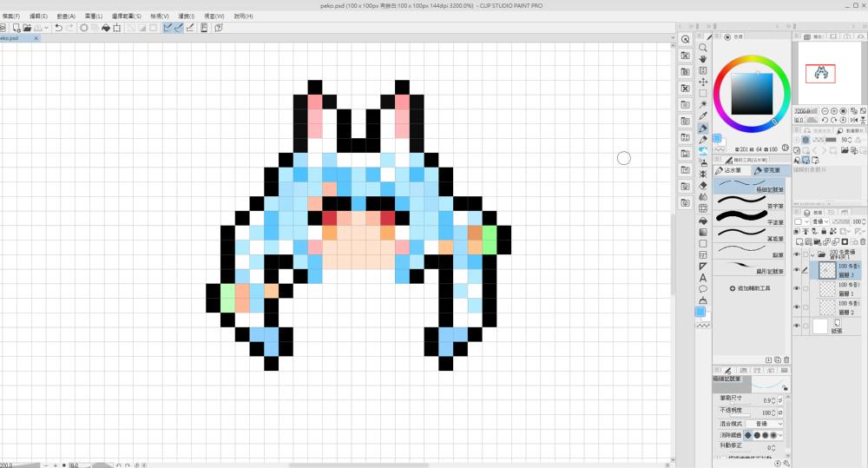The image size is (868, 468).
Task: Open the 圖層(L) menu
Action: [x=93, y=16]
